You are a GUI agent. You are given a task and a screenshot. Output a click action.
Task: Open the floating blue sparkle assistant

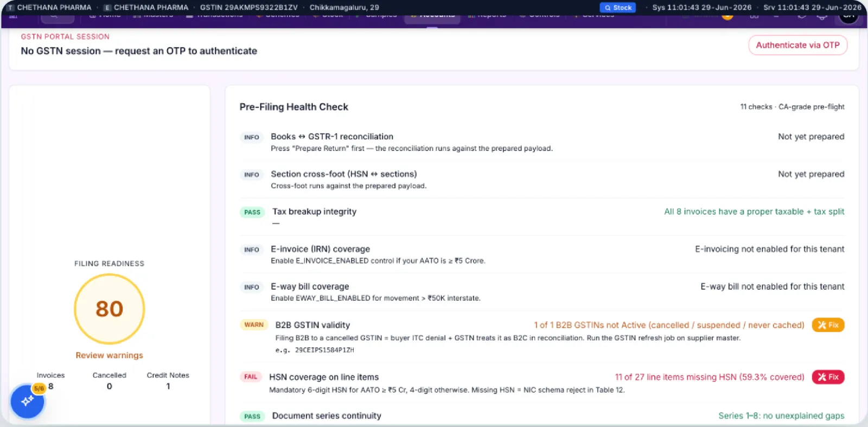click(x=27, y=401)
